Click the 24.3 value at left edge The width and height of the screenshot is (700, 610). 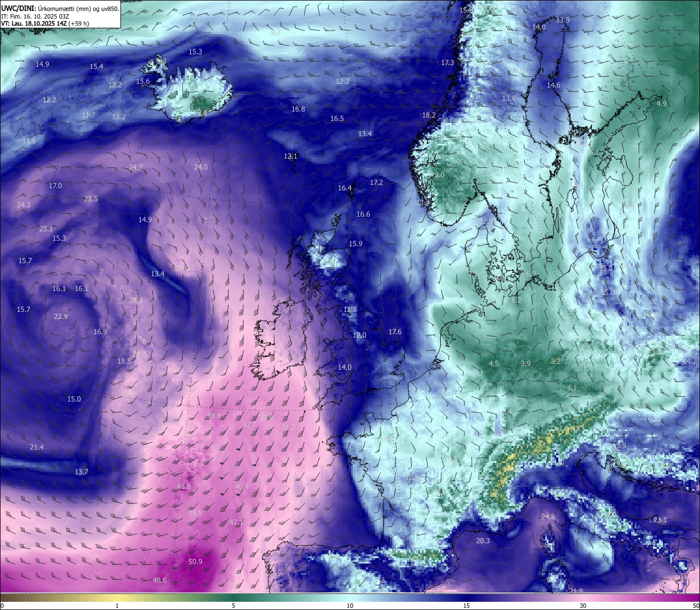tap(24, 205)
